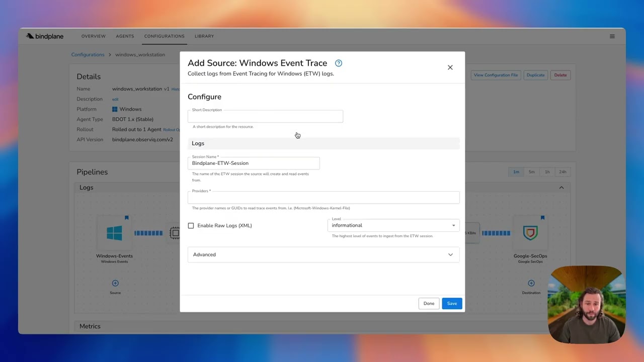Click bookmark icon on Windows-Events card
The height and width of the screenshot is (362, 644).
tap(127, 218)
